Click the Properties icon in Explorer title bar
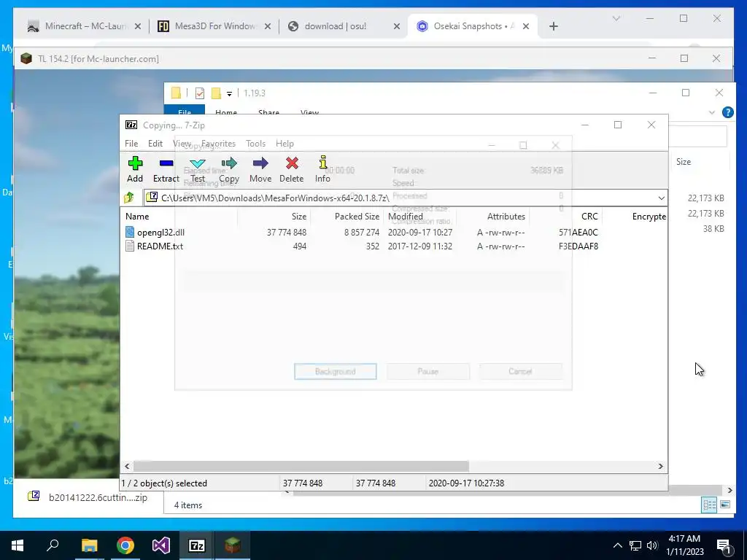Image resolution: width=747 pixels, height=560 pixels. (x=200, y=93)
